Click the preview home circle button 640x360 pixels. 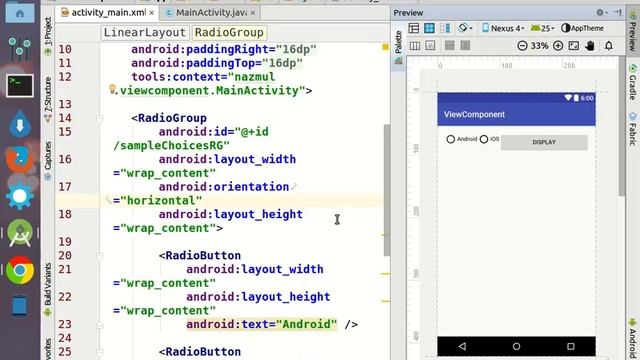tap(516, 346)
